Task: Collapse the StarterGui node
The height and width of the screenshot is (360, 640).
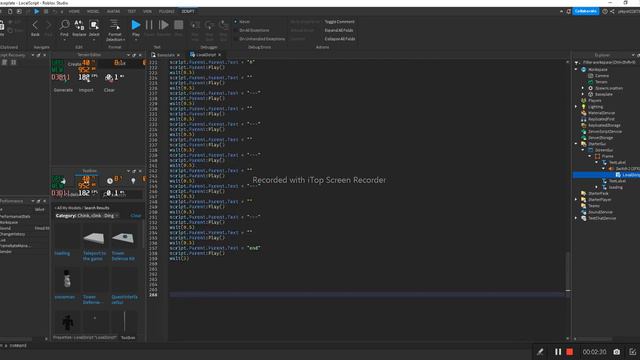Action: coord(576,144)
